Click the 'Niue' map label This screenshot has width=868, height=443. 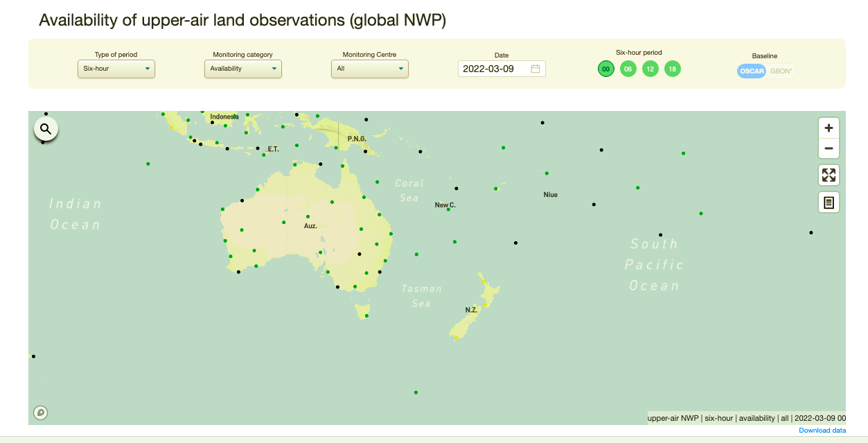pos(551,195)
